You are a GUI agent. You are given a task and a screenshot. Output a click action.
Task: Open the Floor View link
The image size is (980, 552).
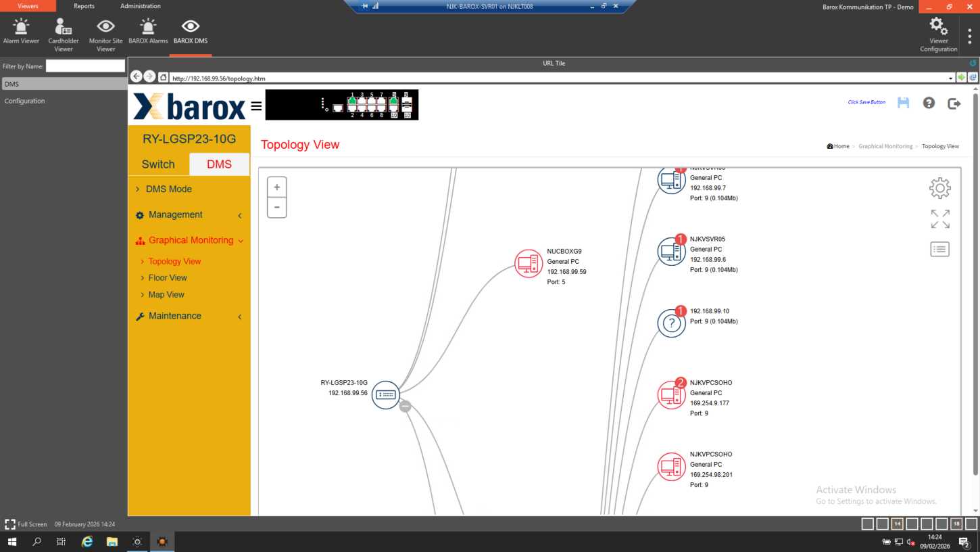pyautogui.click(x=168, y=278)
